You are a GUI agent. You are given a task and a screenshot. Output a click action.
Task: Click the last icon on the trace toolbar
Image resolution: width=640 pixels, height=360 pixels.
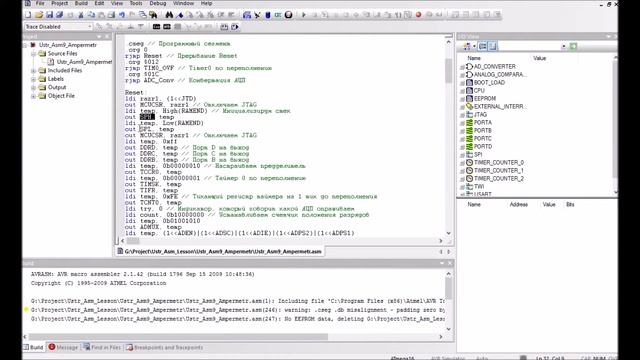[235, 27]
